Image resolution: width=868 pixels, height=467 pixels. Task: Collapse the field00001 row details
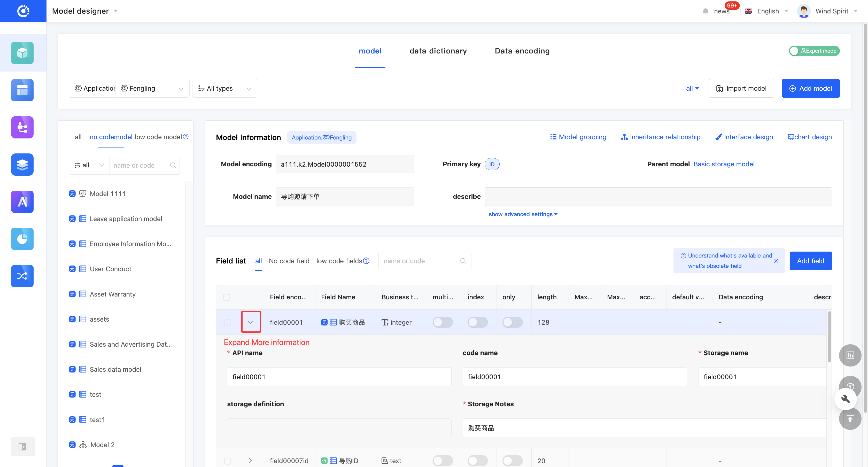click(x=250, y=322)
